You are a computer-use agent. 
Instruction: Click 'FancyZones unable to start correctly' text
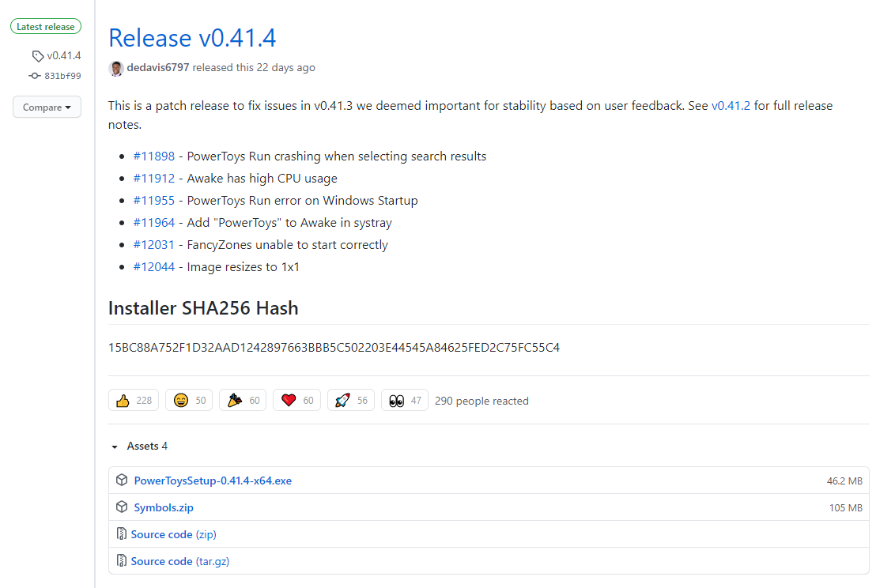pos(287,244)
